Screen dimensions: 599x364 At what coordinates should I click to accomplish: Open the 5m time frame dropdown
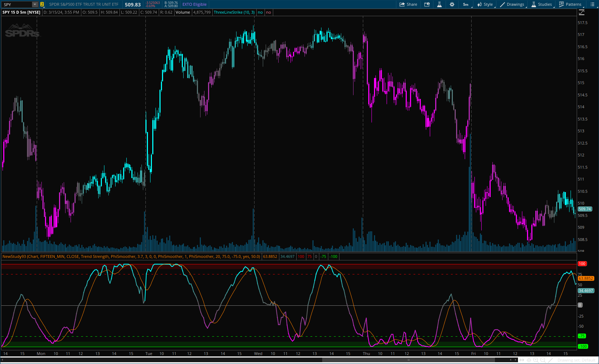(466, 4)
